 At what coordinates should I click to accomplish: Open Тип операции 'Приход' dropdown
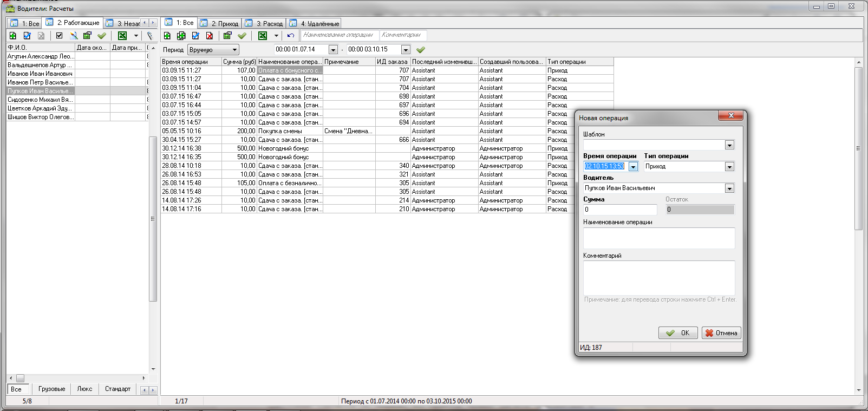[x=730, y=167]
